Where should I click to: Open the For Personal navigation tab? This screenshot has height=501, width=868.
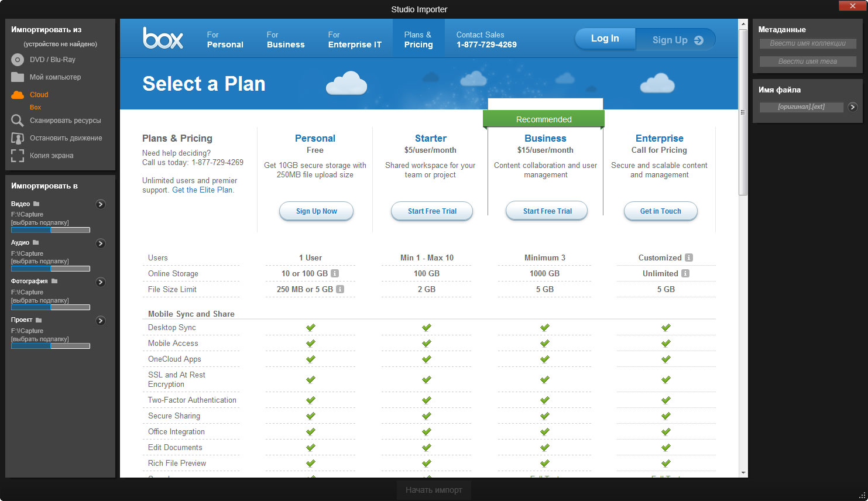(x=225, y=40)
